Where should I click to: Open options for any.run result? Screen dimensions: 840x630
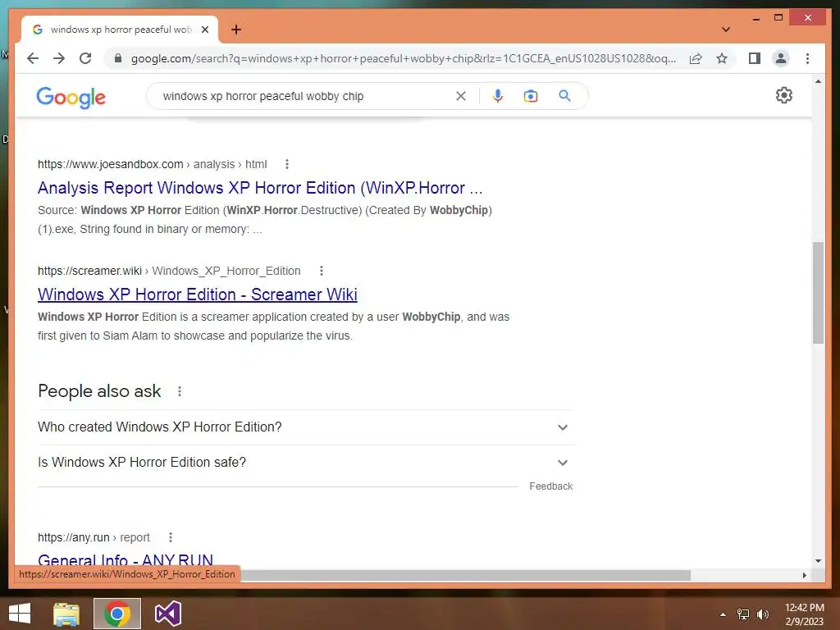(x=171, y=537)
